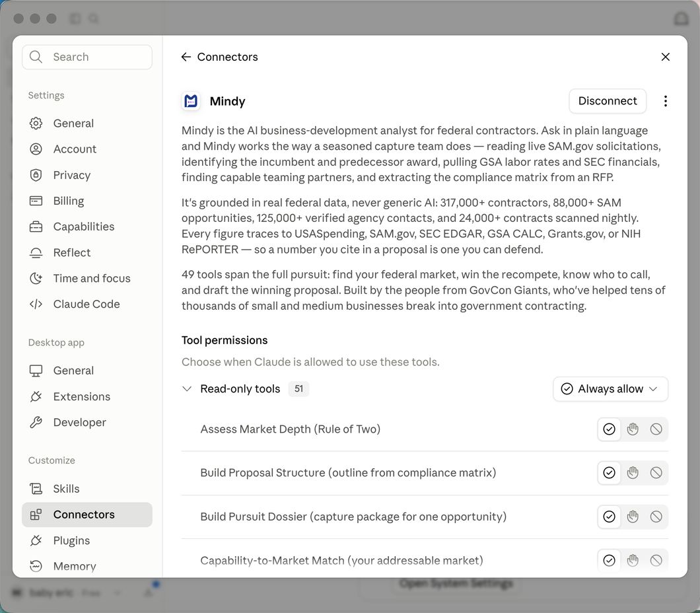Click the Build Proposal Structure tool name

point(348,473)
